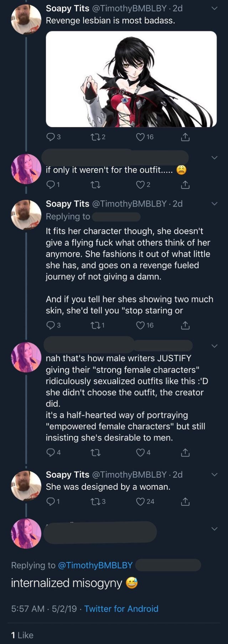This screenshot has height=644, width=228.
Task: Open the anime character image in the first tweet
Action: coord(131,79)
